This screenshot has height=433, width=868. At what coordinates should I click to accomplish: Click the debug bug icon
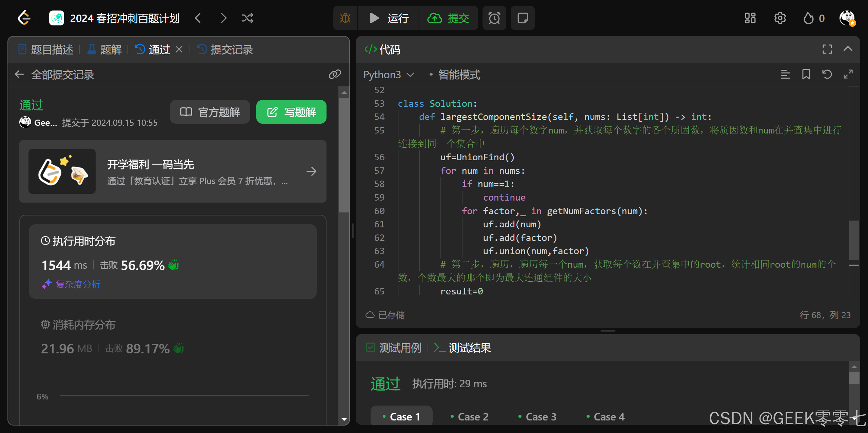tap(345, 18)
